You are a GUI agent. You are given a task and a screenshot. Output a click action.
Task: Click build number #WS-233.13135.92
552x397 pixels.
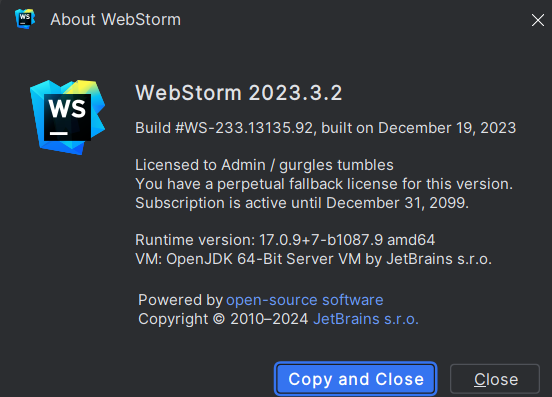pos(244,128)
